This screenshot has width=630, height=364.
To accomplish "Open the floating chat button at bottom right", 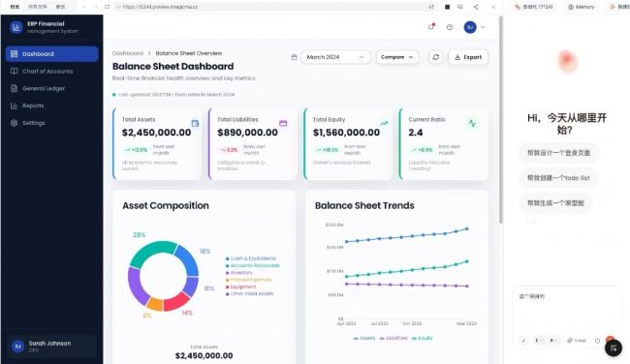I will (614, 348).
